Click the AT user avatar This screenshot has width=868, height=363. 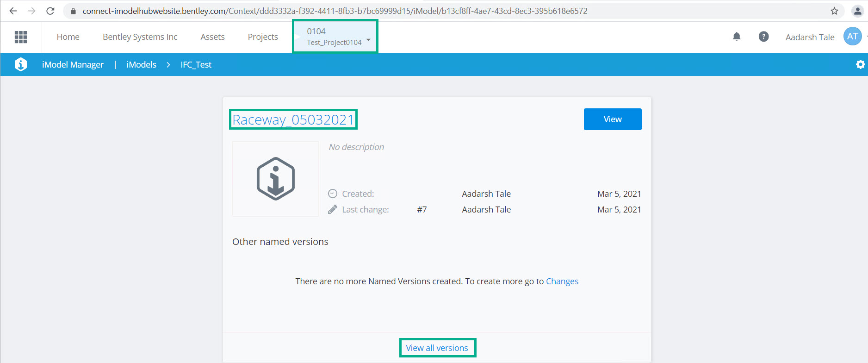852,37
